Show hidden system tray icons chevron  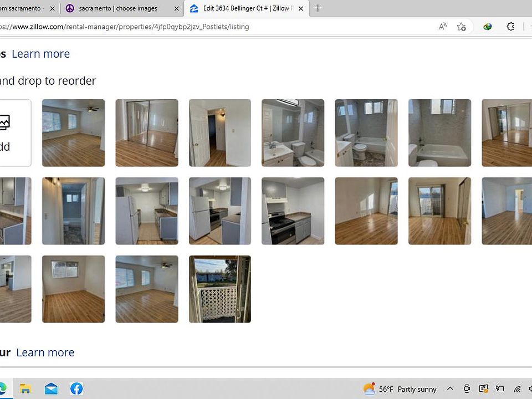pyautogui.click(x=450, y=389)
